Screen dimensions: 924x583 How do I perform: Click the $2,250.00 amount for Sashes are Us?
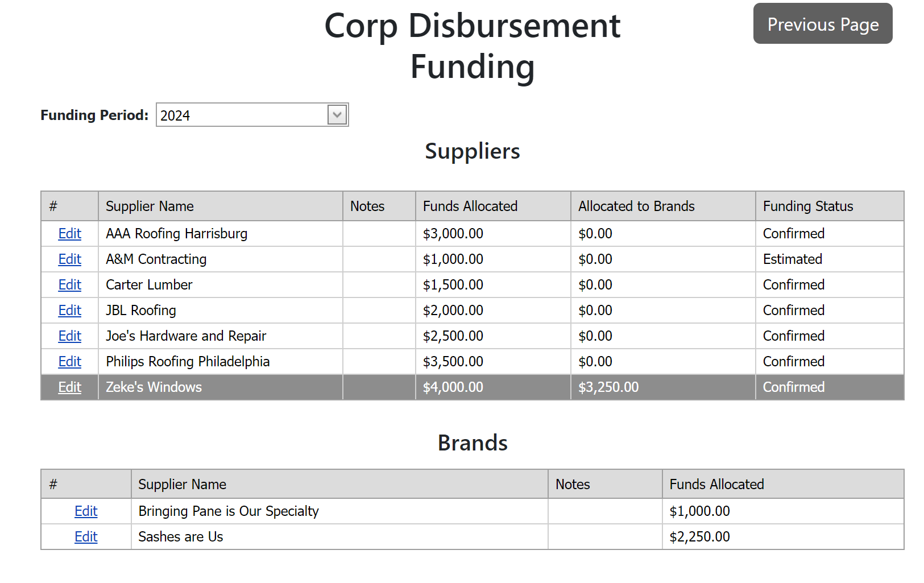(699, 537)
